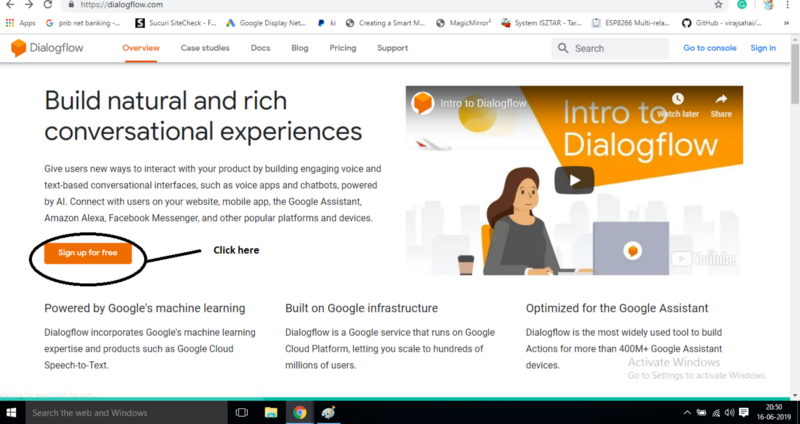Show hidden tray icons chevron

(687, 413)
